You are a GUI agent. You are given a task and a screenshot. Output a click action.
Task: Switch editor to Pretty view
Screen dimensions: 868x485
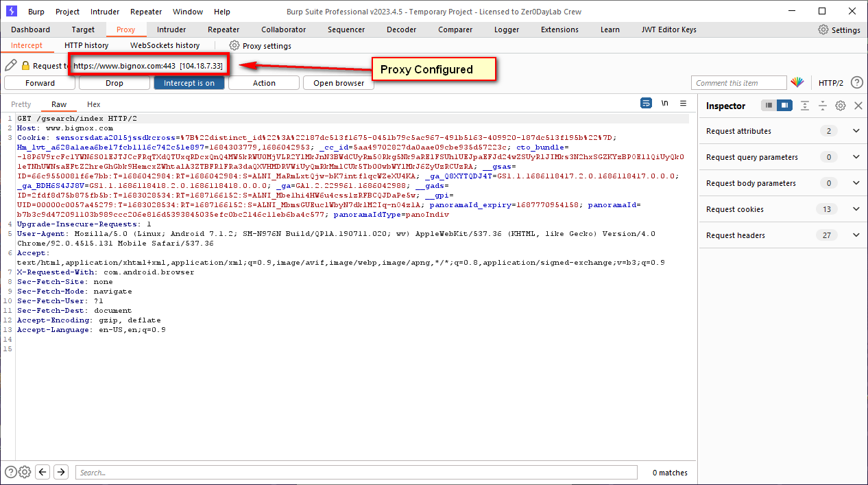tap(21, 104)
